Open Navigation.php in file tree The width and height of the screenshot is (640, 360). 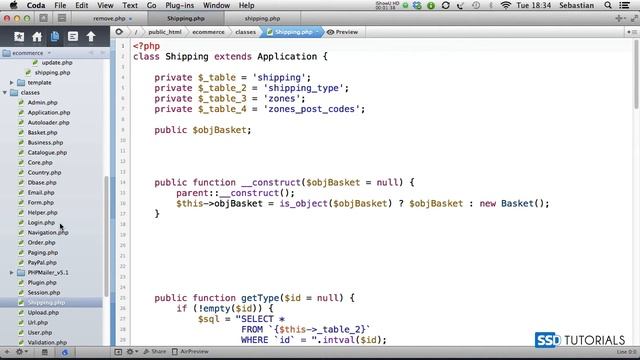(x=48, y=233)
